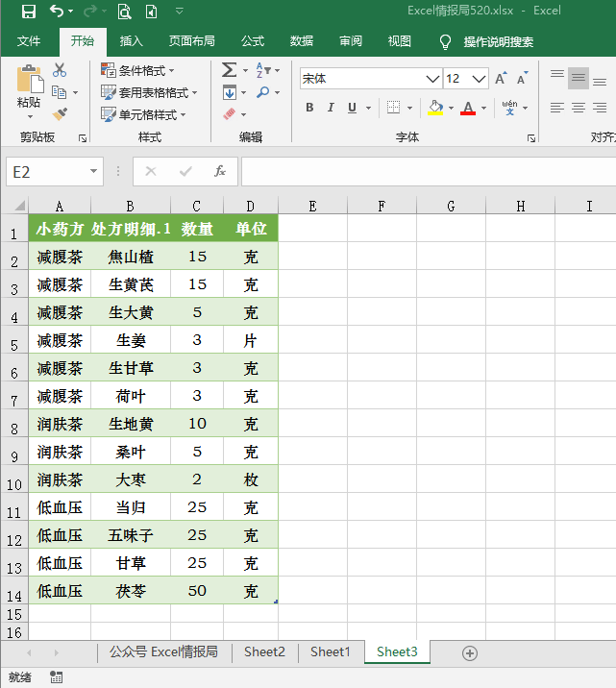Switch to Sheet2 tab

click(264, 652)
